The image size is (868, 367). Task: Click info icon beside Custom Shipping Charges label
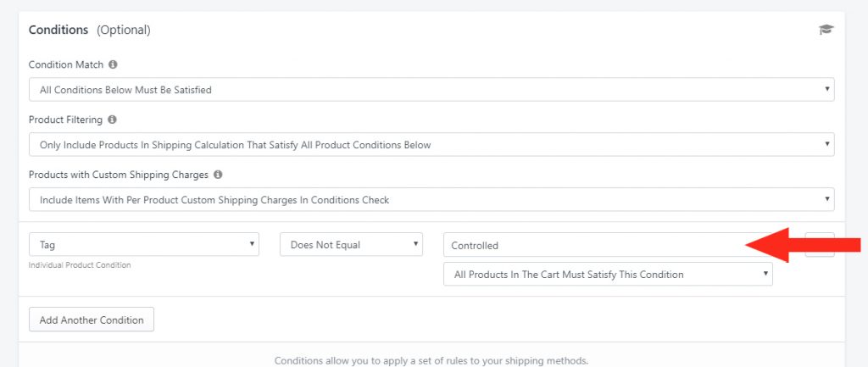point(218,175)
